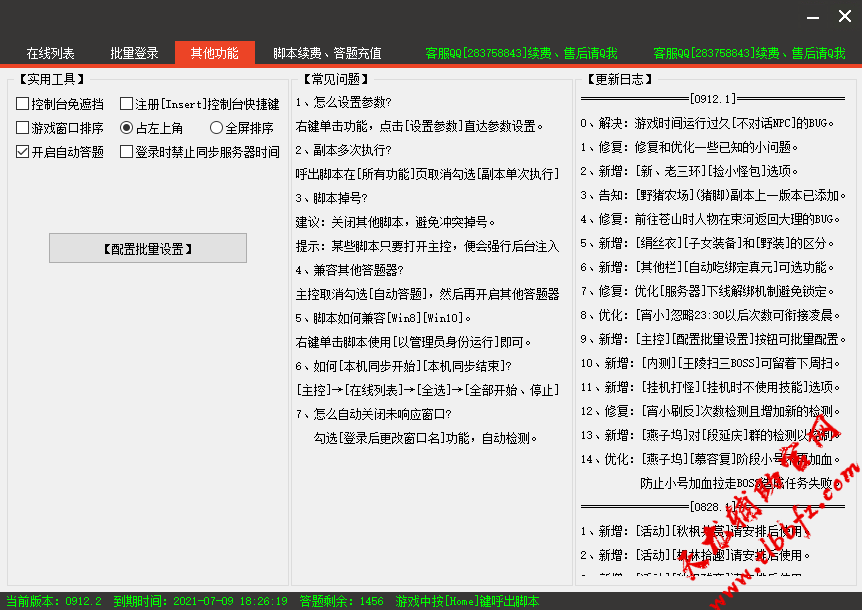
Task: Click the 建议:关闭其他脚本 advice line
Action: (x=395, y=222)
